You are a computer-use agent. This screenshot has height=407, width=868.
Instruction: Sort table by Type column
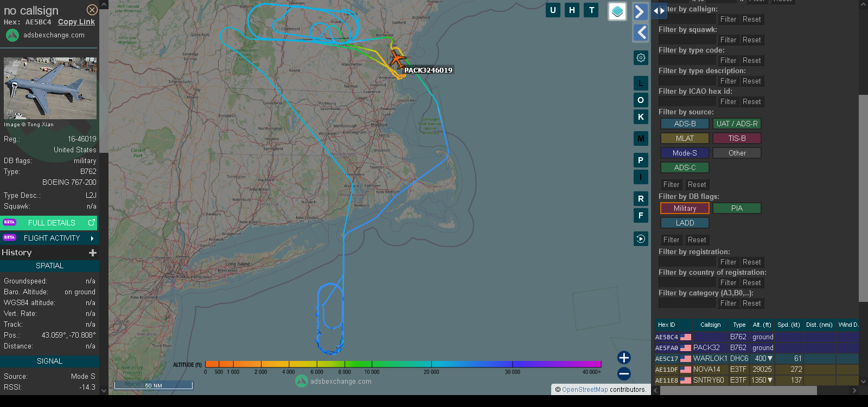click(739, 325)
